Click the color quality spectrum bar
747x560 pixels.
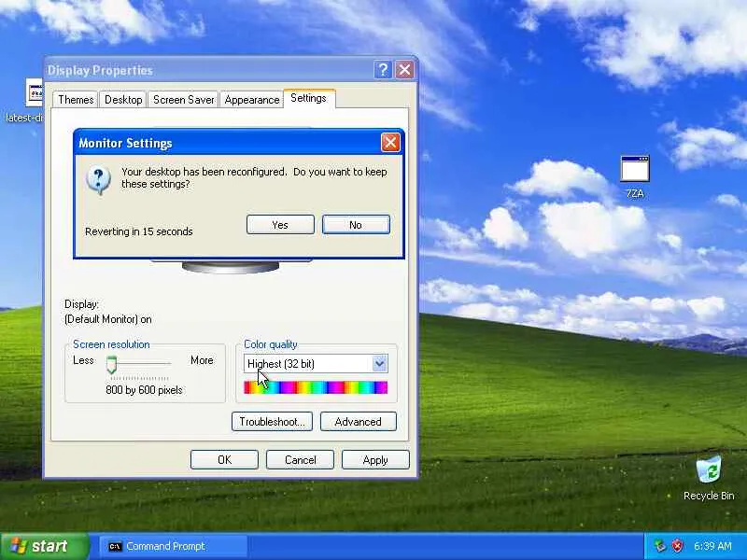[316, 387]
